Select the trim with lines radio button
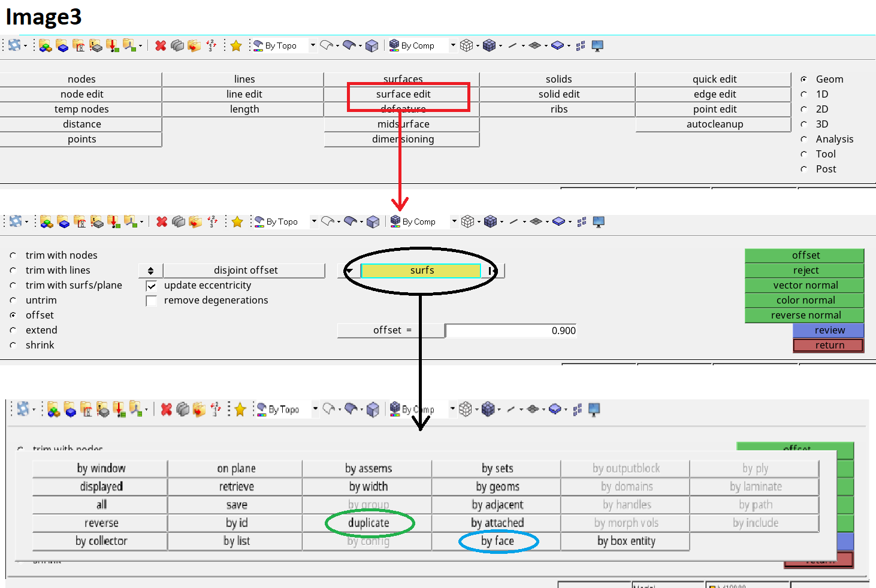Image resolution: width=876 pixels, height=588 pixels. [x=13, y=270]
